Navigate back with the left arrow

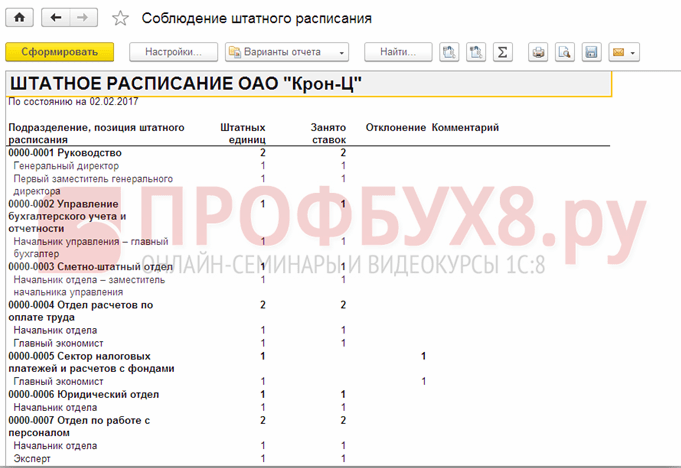[56, 18]
